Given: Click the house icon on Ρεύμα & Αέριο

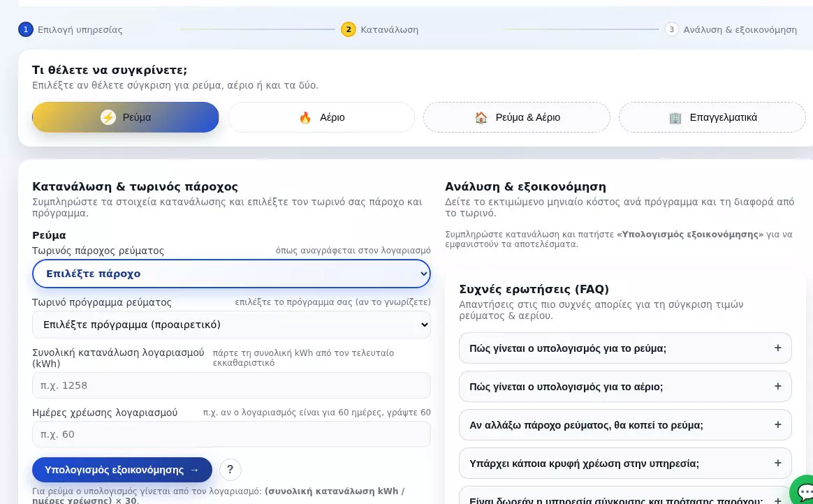Looking at the screenshot, I should [481, 117].
